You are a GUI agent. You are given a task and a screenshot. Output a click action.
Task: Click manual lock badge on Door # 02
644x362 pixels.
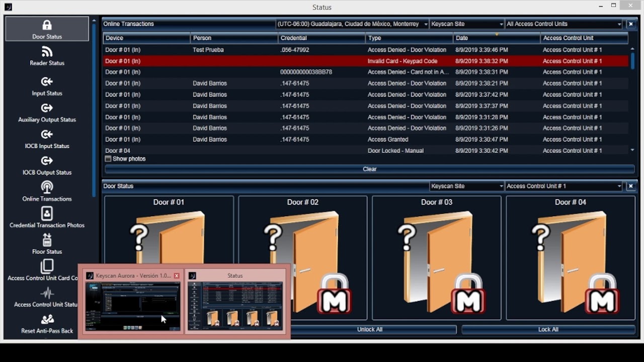pos(334,294)
